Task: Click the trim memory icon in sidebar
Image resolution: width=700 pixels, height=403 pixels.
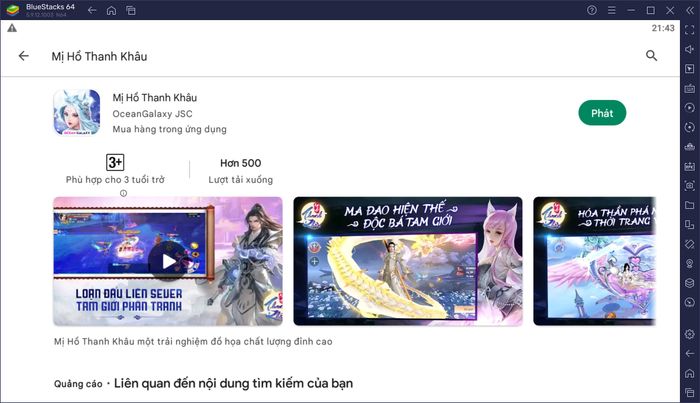Action: [x=690, y=147]
